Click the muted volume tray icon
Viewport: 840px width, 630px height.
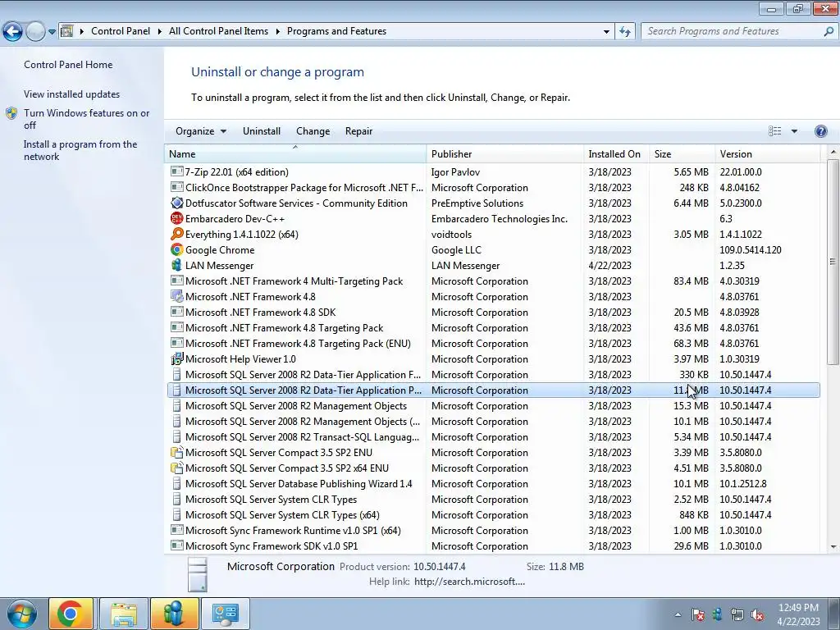tap(757, 614)
